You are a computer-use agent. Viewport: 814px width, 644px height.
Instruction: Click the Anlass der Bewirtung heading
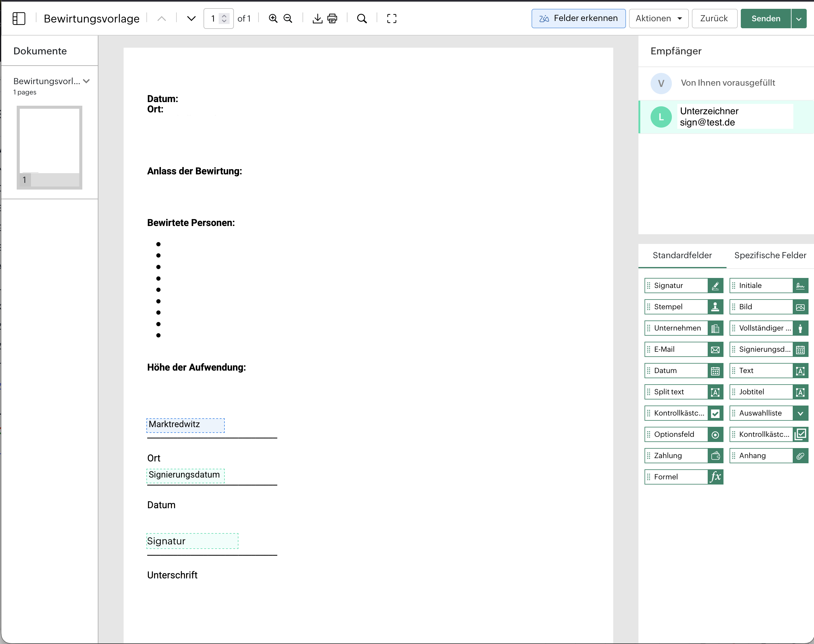tap(195, 171)
